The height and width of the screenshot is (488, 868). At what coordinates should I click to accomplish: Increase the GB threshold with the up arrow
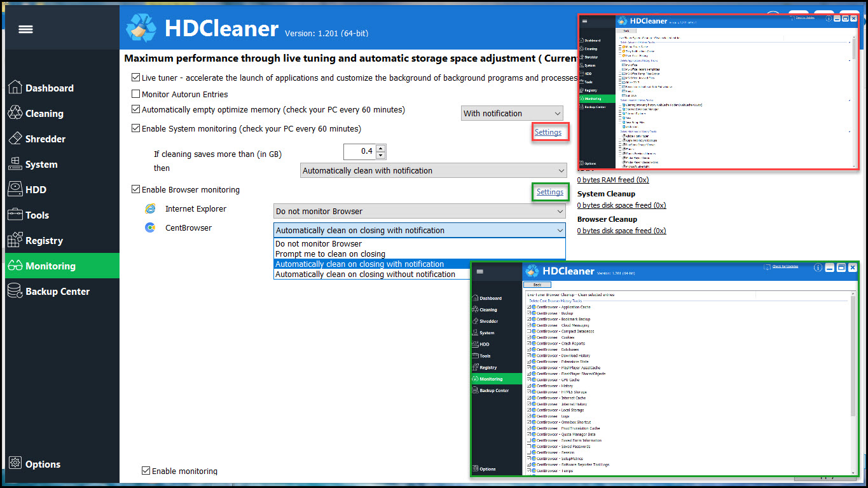[380, 148]
